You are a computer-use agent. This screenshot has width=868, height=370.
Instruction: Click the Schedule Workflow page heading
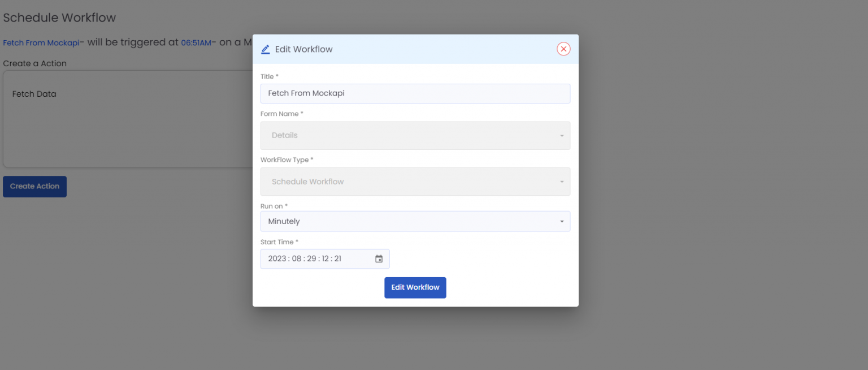[59, 18]
